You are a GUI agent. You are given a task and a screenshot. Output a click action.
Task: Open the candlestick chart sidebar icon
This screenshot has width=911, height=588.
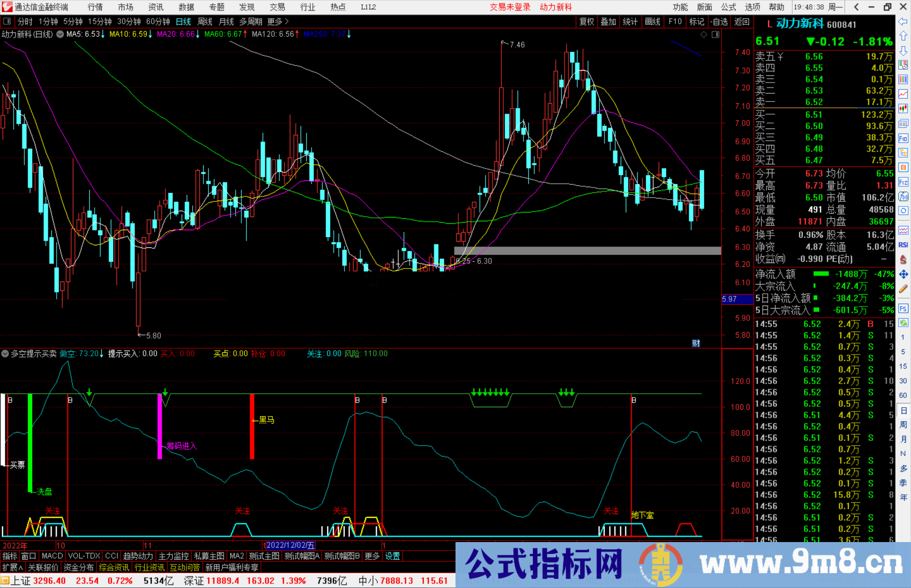pyautogui.click(x=903, y=108)
